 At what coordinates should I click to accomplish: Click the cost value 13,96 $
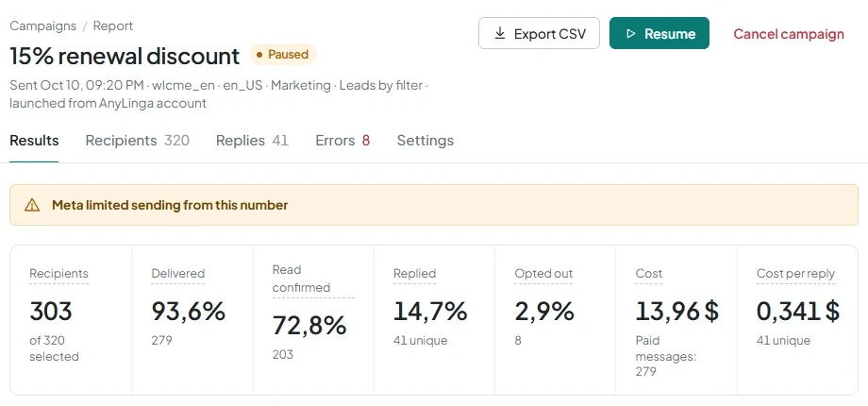point(677,312)
